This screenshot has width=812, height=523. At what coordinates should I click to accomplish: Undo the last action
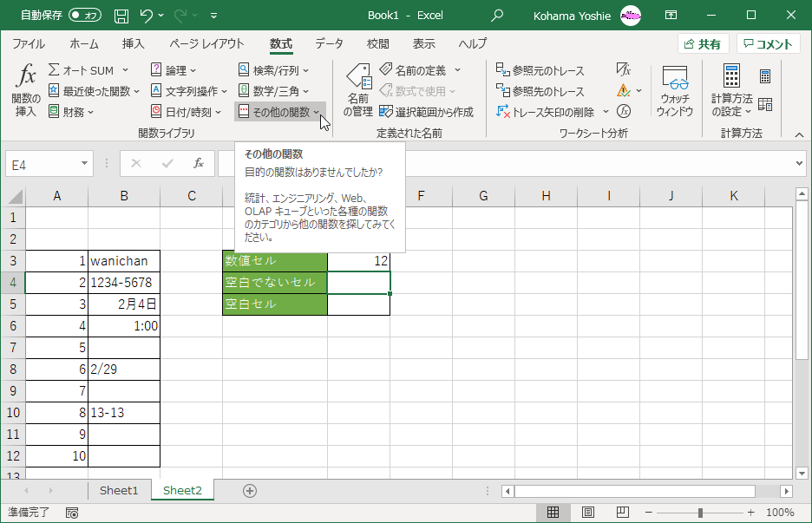click(x=146, y=16)
